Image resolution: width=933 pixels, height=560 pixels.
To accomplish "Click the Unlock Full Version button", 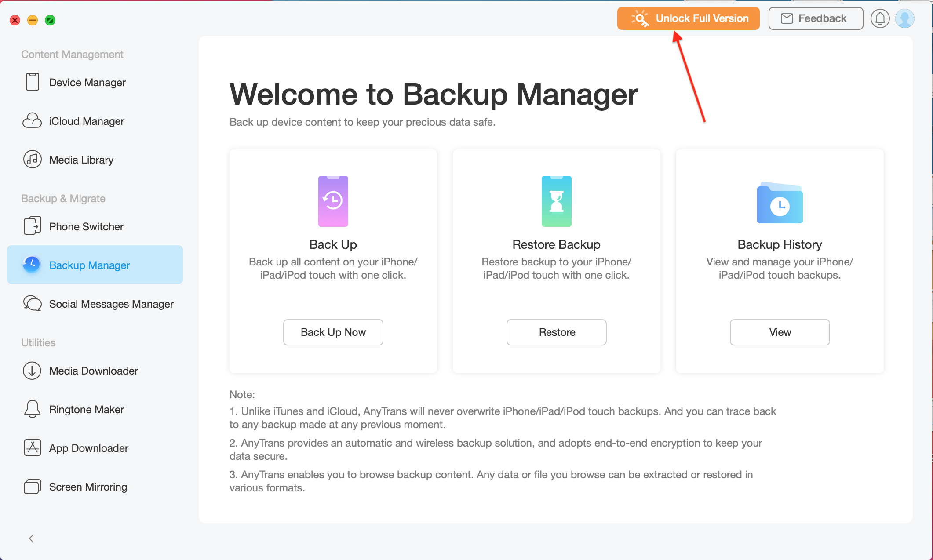I will 688,18.
